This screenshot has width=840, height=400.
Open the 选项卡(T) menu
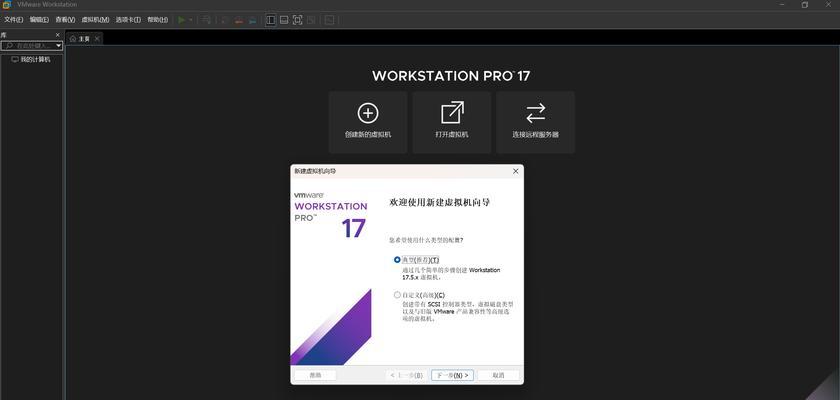pyautogui.click(x=128, y=20)
